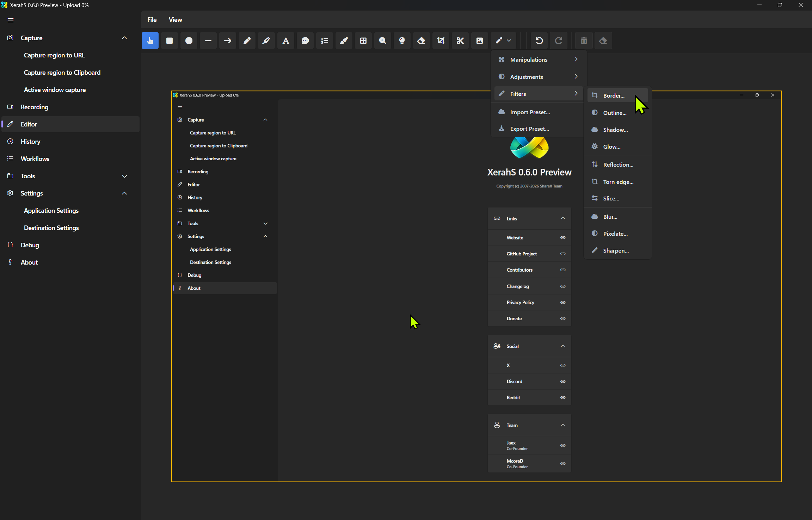Screen dimensions: 812x520
Task: Collapse the Capture section in the sidebar
Action: 124,38
